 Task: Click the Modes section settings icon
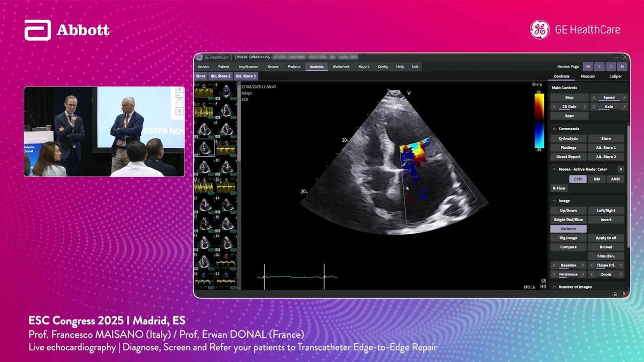(x=621, y=169)
